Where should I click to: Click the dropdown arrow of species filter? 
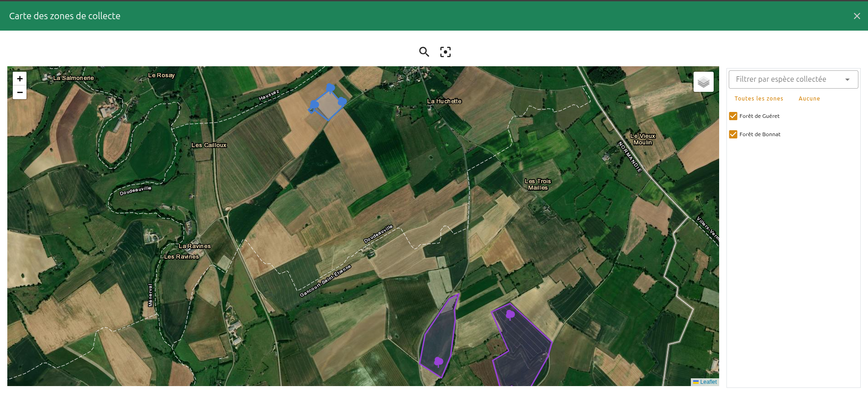click(847, 79)
